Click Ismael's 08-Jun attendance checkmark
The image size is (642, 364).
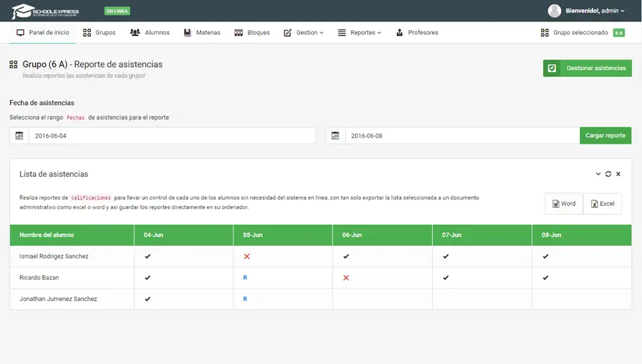[546, 256]
